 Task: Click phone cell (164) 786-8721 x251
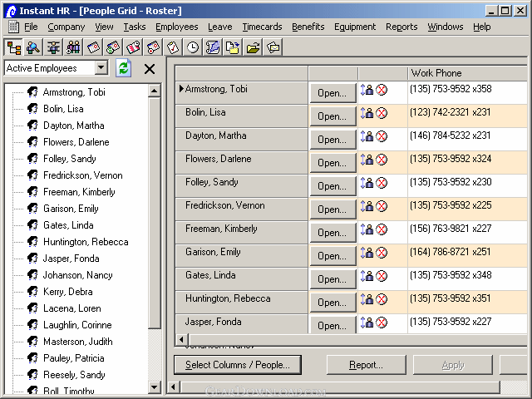[467, 255]
